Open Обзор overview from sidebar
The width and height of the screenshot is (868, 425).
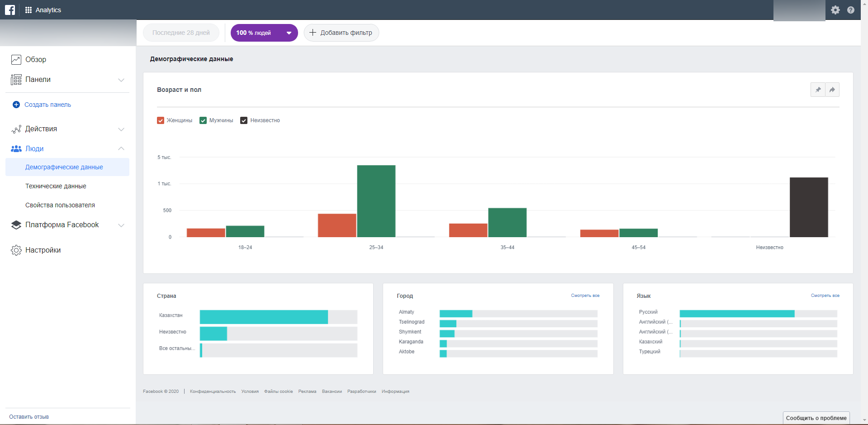tap(35, 60)
